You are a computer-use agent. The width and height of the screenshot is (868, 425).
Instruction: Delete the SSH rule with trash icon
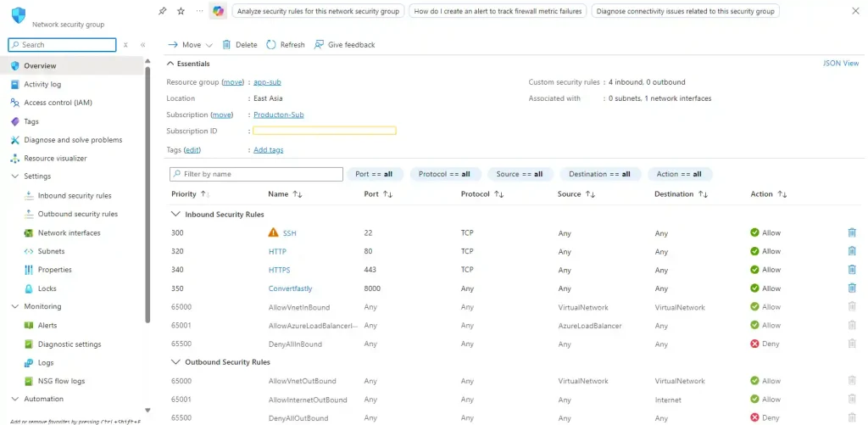(851, 232)
